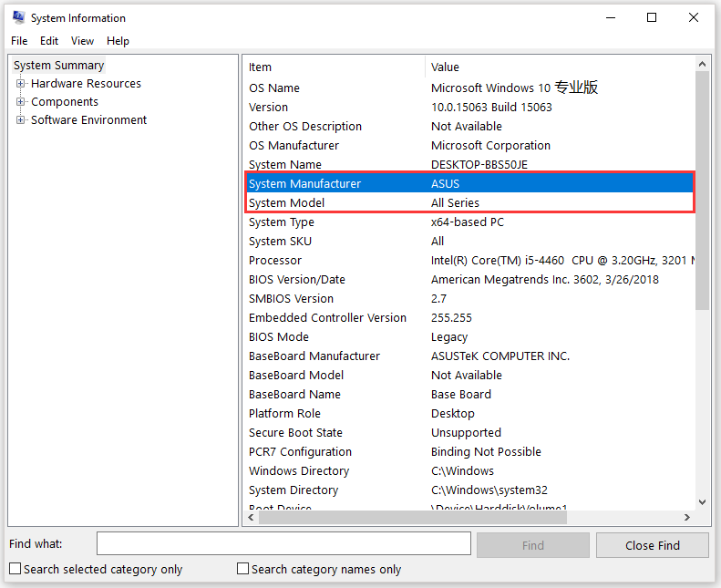This screenshot has height=588, width=721.
Task: Select Hardware Resources in the tree
Action: click(x=86, y=84)
